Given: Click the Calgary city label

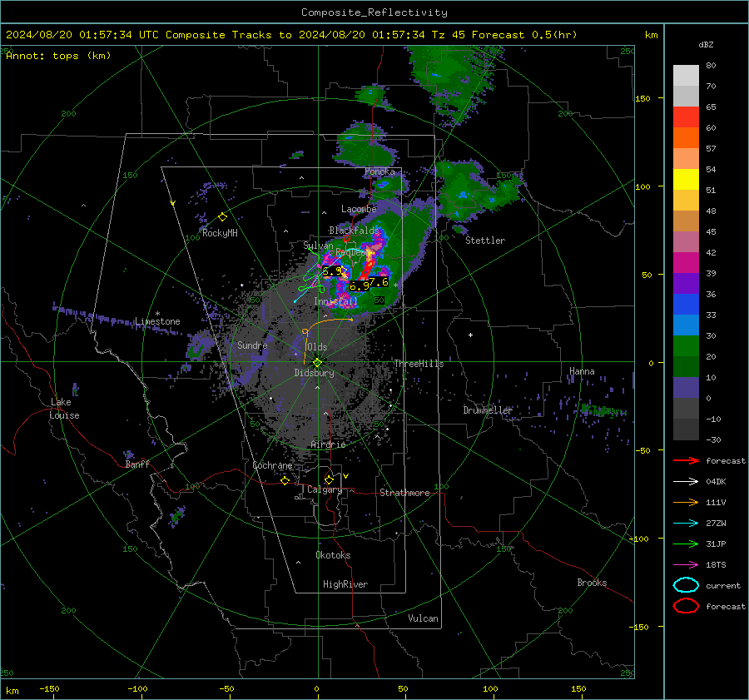Looking at the screenshot, I should (325, 489).
